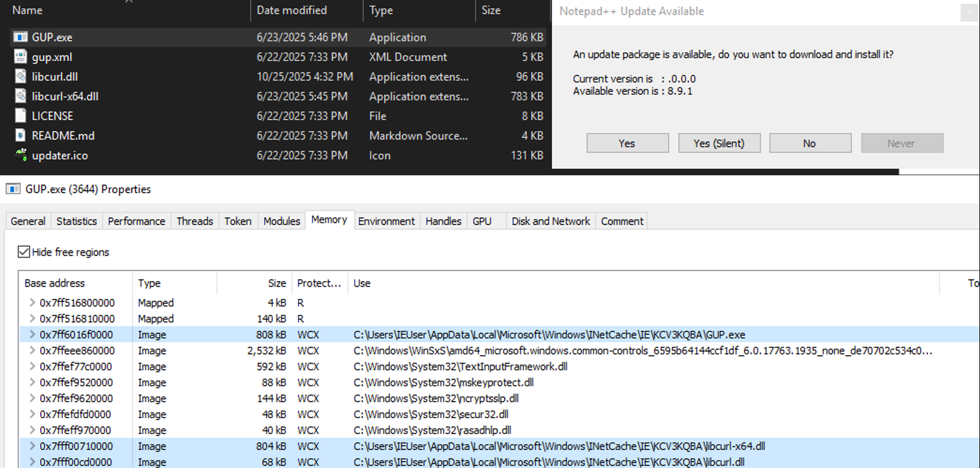The image size is (980, 468).
Task: Click the libcurl.dll file icon
Action: [x=21, y=77]
